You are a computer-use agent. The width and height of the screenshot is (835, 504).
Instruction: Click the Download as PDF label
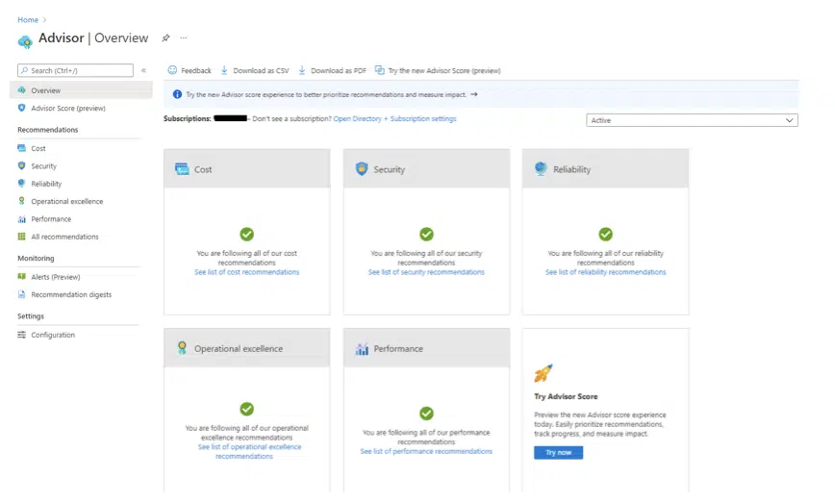(339, 70)
